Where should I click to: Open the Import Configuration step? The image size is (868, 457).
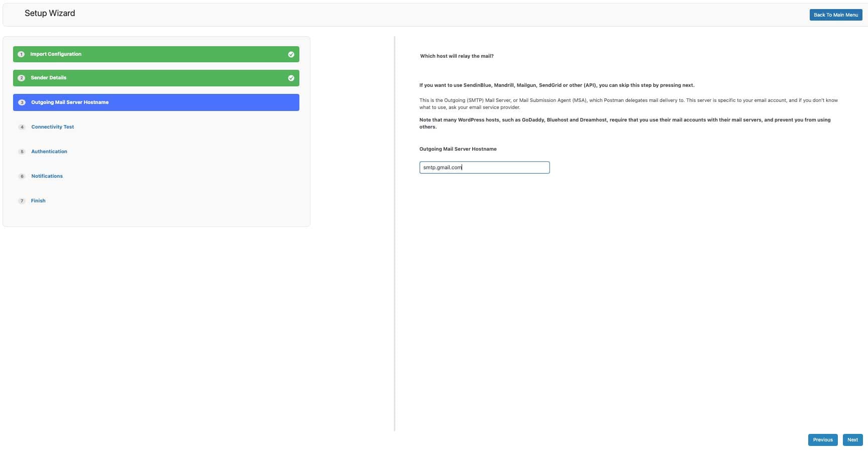[x=156, y=54]
